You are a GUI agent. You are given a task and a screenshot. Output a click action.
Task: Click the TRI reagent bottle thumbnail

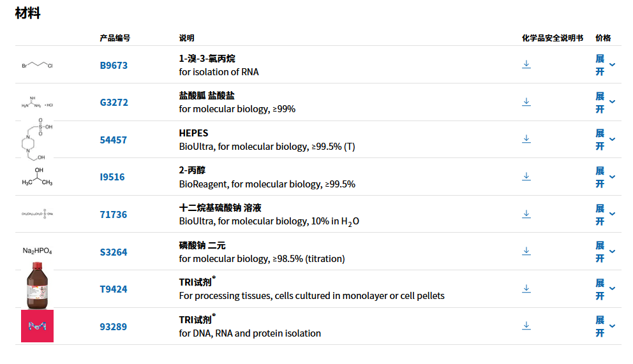tap(37, 289)
